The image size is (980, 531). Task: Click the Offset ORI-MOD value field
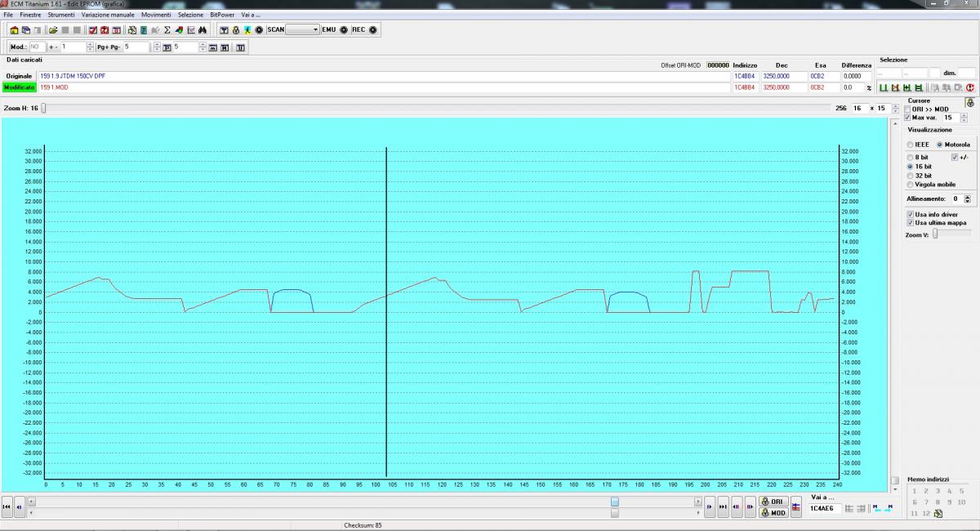point(718,65)
